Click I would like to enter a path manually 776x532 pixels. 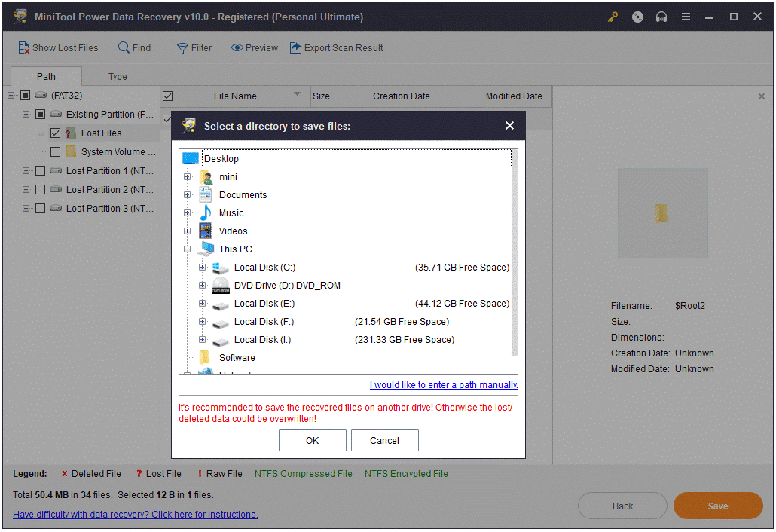(x=444, y=384)
